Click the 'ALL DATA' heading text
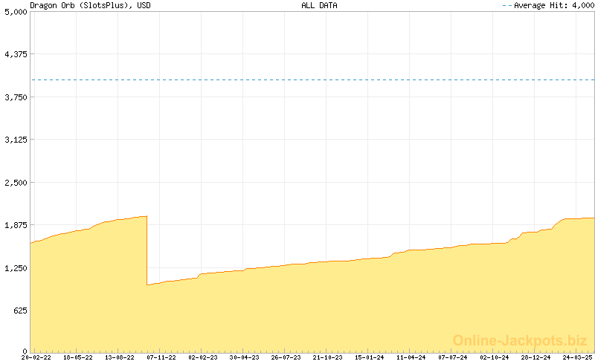 point(319,5)
